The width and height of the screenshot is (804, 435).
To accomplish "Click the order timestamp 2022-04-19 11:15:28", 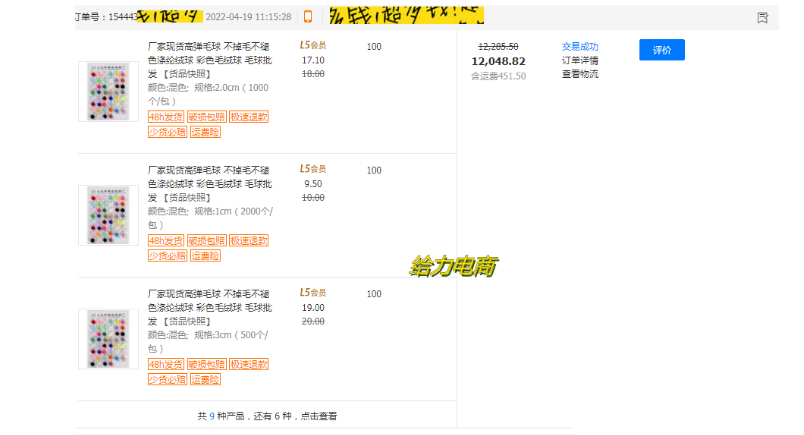I will point(248,17).
